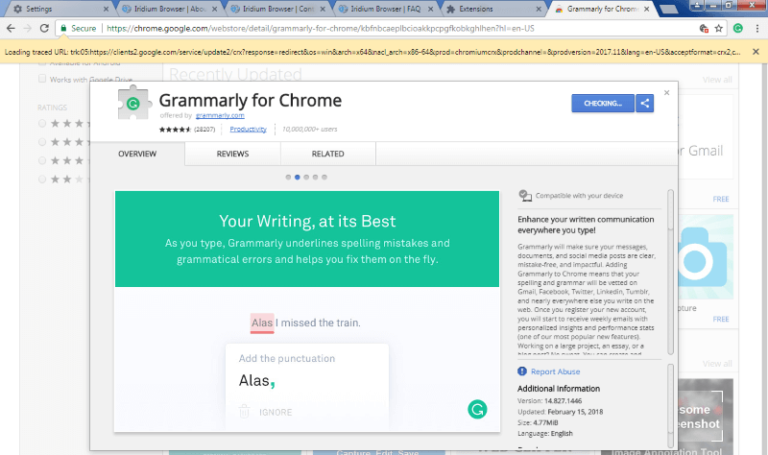Click the Report Abuse link

(557, 371)
